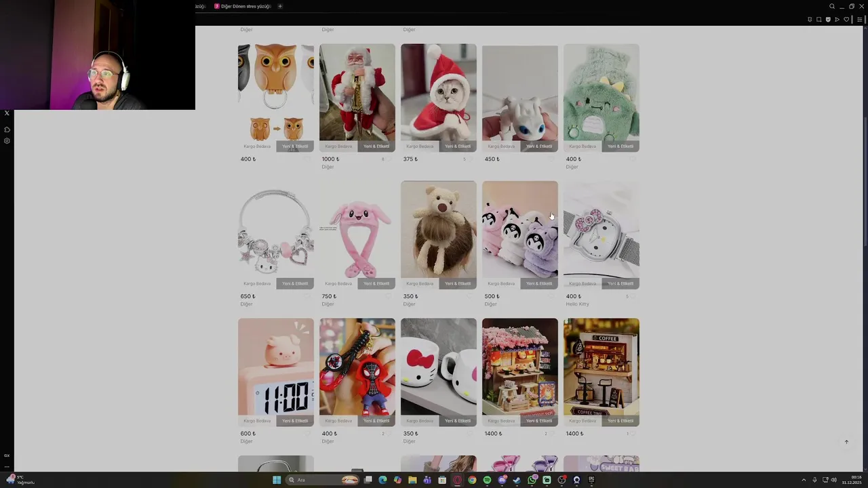The width and height of the screenshot is (868, 488).
Task: Click the 'Yeni & Etiketli' badge on the pig clock
Action: (295, 421)
